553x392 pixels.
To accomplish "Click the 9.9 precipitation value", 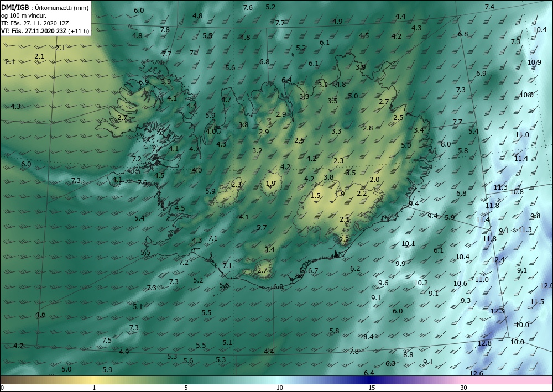I will 400,263.
